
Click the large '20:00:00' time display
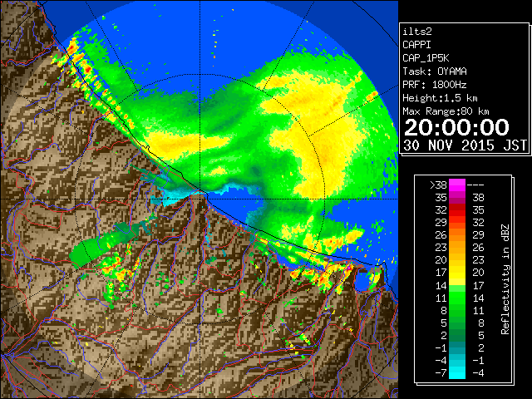456,127
